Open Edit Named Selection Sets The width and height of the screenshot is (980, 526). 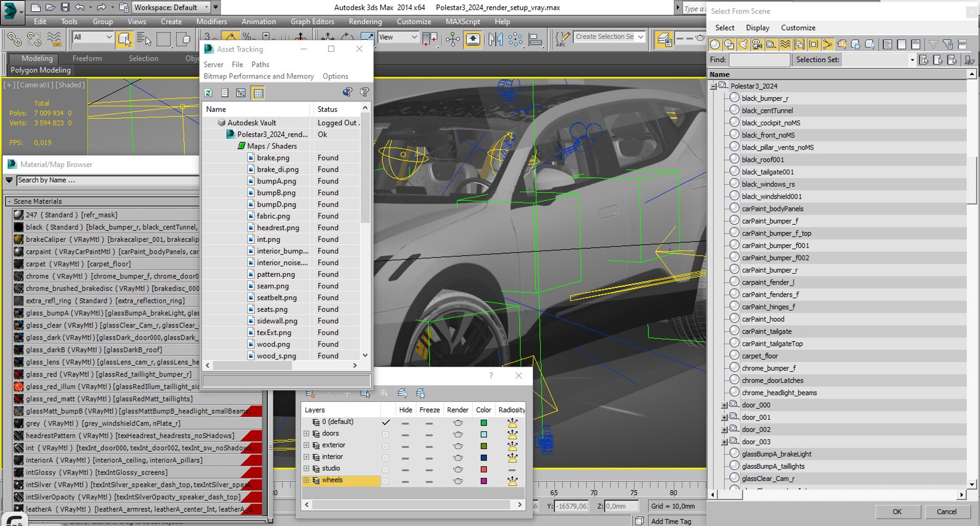[562, 39]
